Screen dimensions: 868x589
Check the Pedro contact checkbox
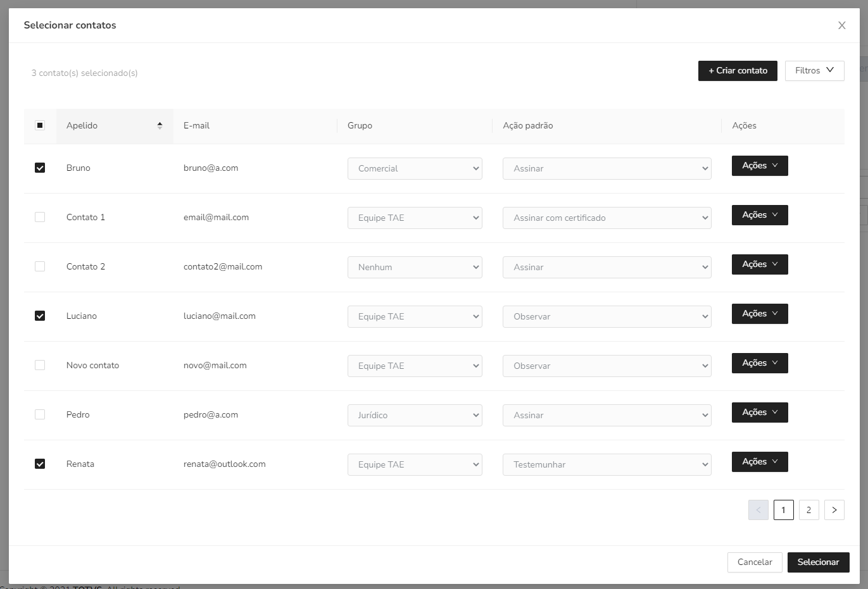[x=40, y=415]
